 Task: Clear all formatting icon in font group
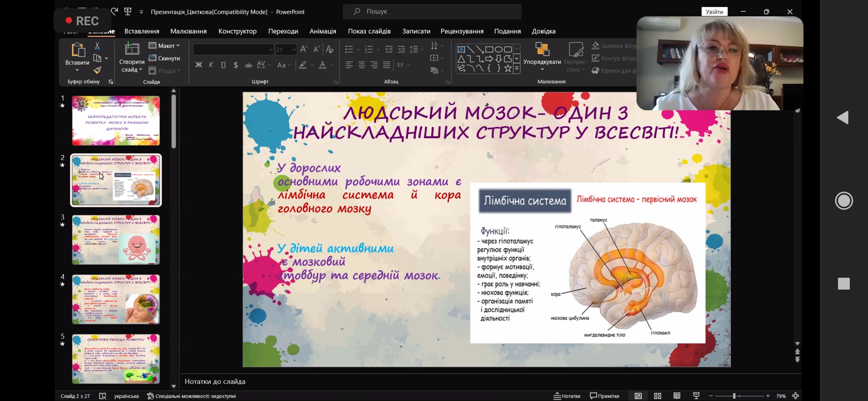pyautogui.click(x=329, y=49)
